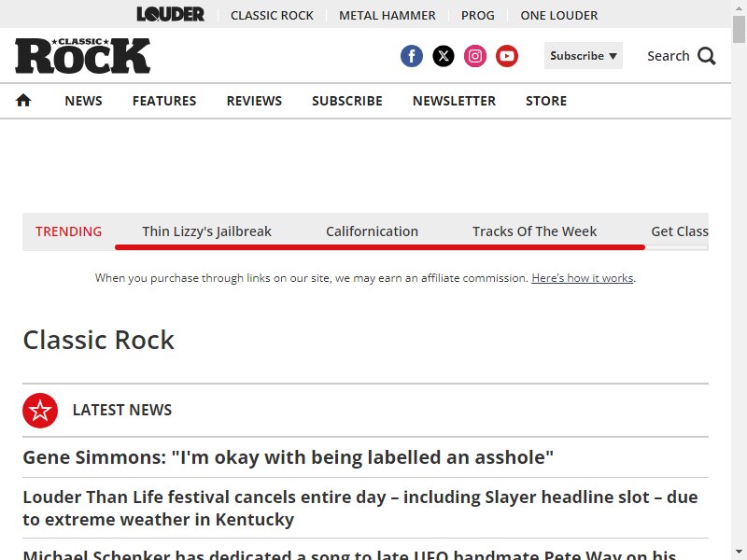Click the red star Latest News icon
747x560 pixels.
click(x=40, y=411)
